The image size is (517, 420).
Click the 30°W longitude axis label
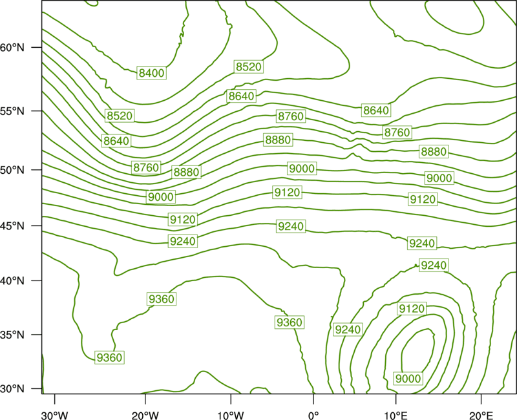tap(55, 415)
